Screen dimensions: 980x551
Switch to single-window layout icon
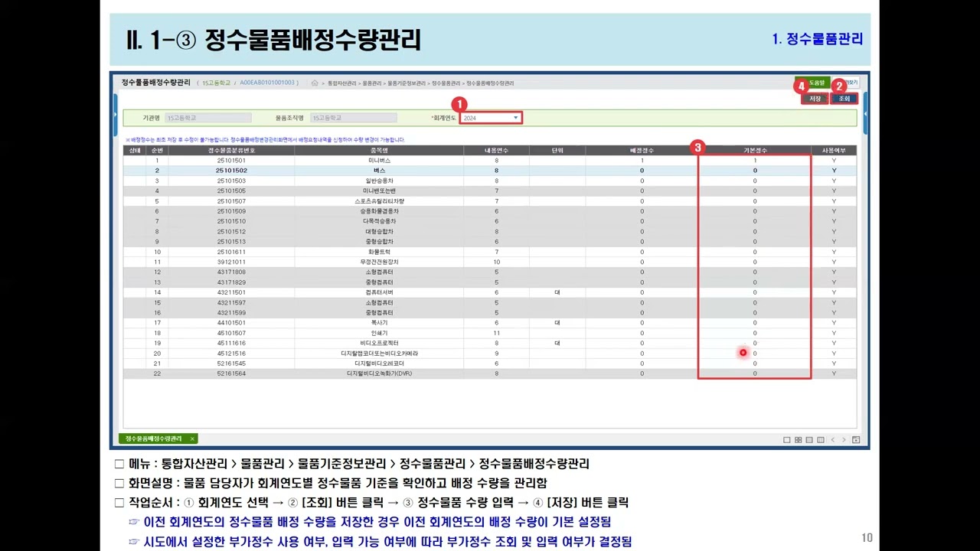(x=787, y=440)
